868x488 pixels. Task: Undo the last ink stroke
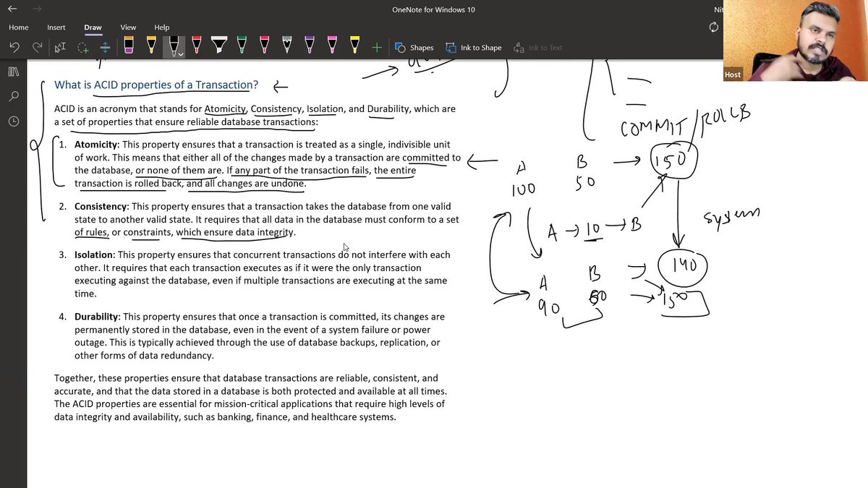point(14,48)
